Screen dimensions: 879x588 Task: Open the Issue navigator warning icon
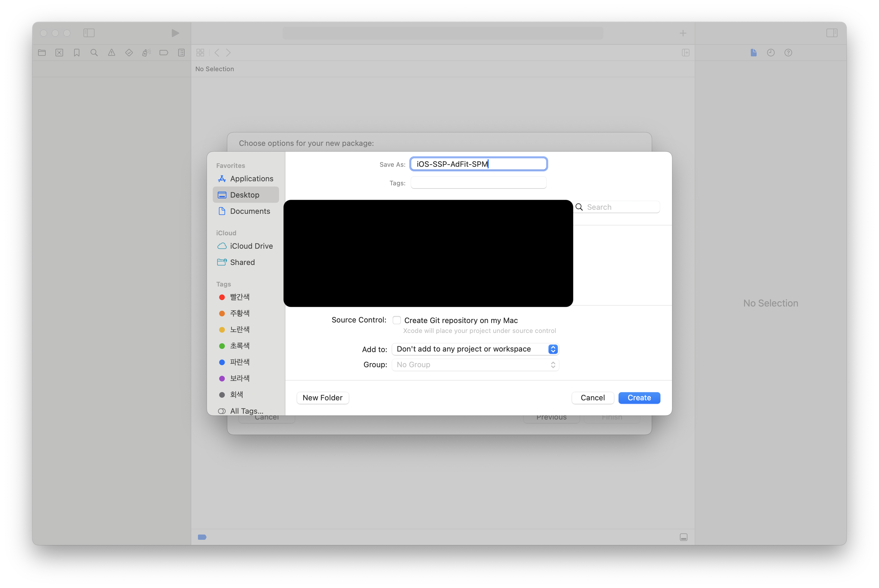click(111, 53)
